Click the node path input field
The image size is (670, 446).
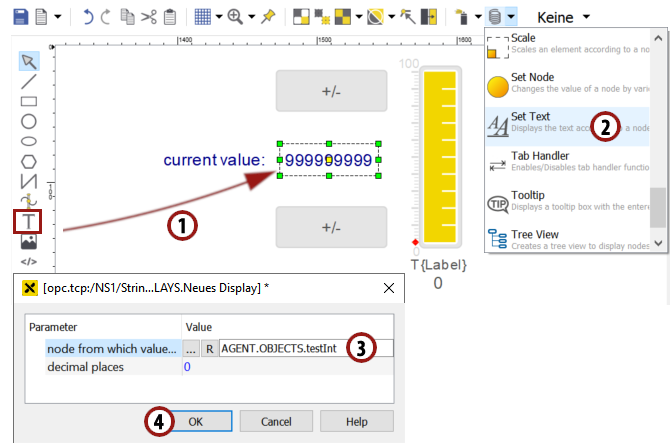[x=280, y=348]
